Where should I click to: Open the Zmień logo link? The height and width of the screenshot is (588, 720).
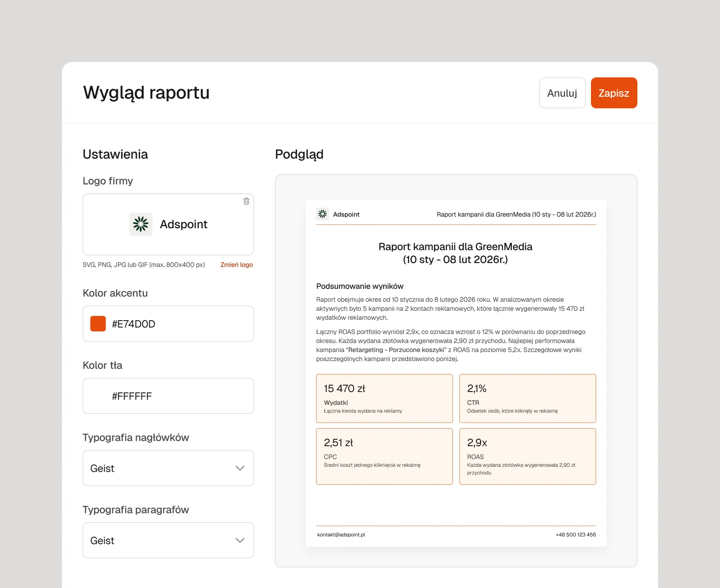(x=237, y=264)
